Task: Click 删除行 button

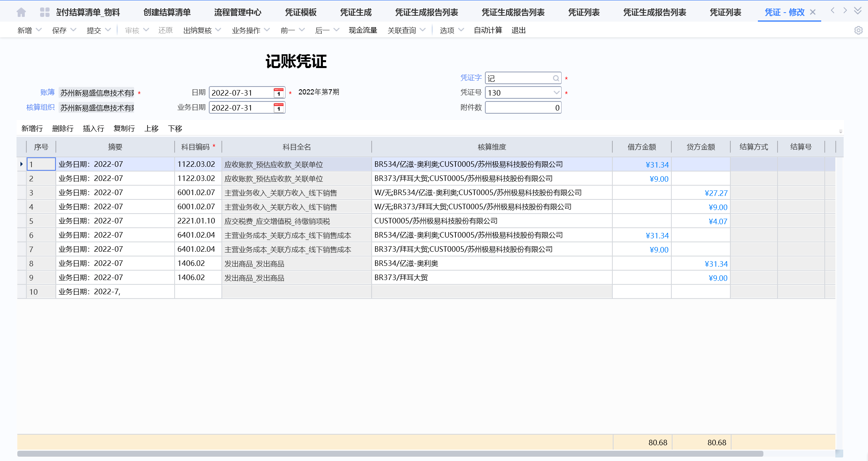Action: pos(63,129)
